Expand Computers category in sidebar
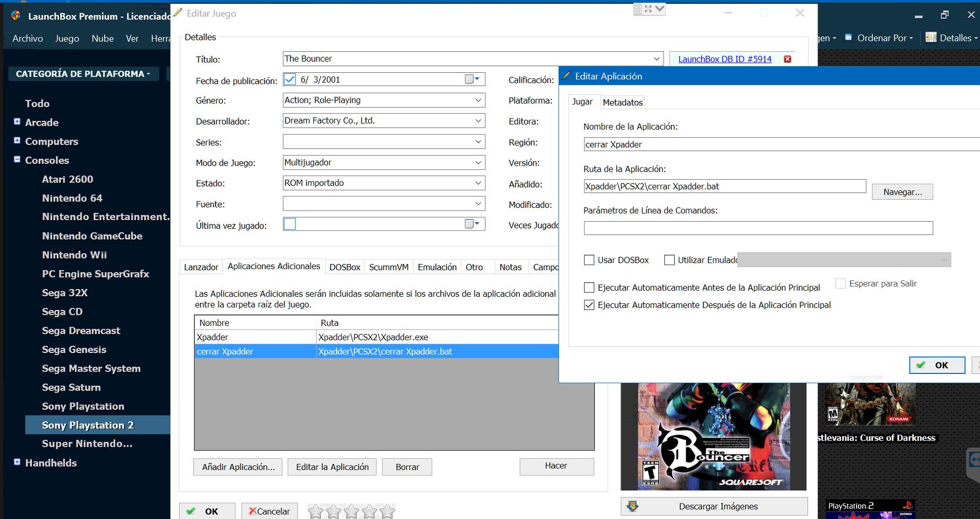 (17, 140)
